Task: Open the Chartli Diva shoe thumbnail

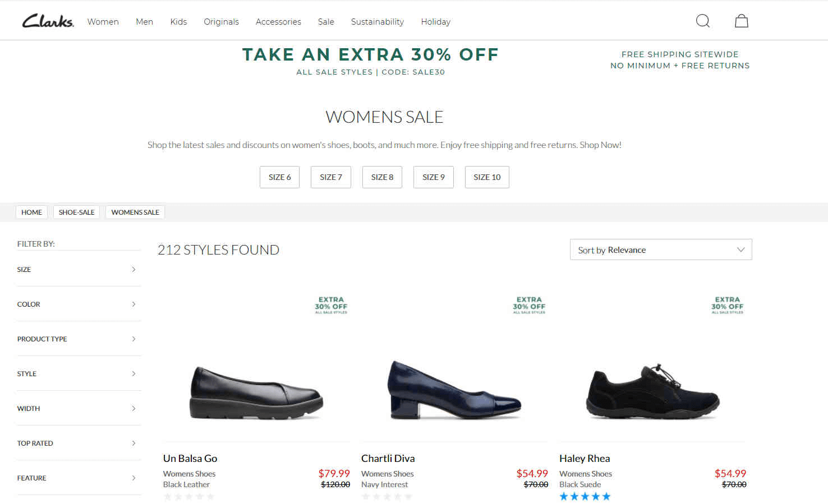Action: click(x=454, y=390)
